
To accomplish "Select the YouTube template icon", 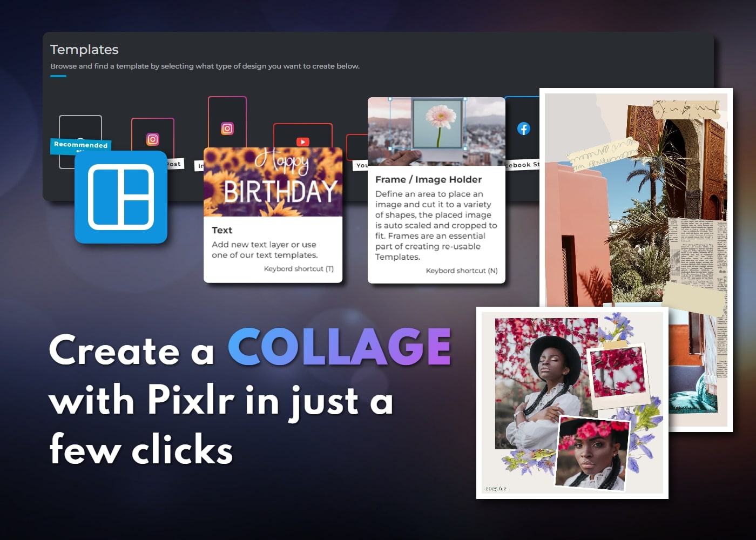I will (303, 142).
